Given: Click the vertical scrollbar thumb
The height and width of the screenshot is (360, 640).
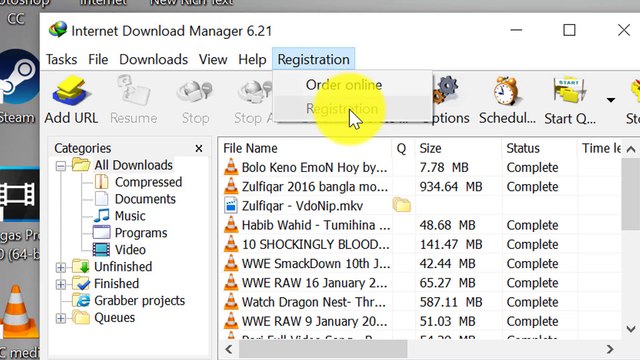Looking at the screenshot, I should [x=631, y=194].
